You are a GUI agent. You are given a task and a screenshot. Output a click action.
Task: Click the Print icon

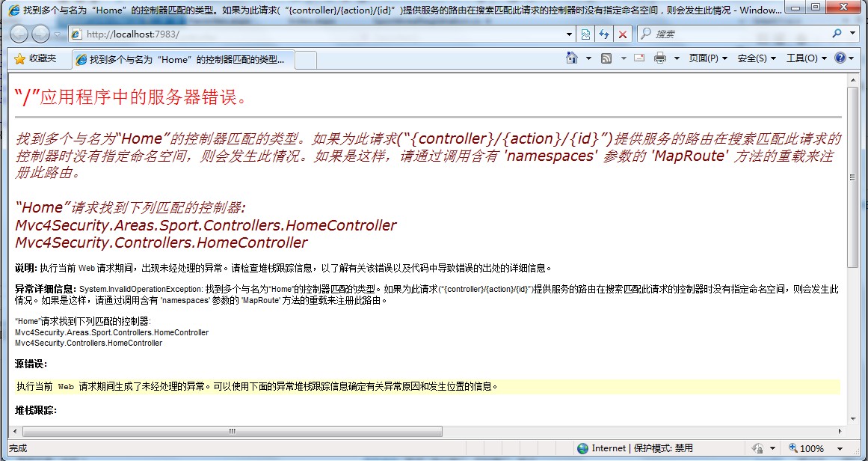(660, 58)
